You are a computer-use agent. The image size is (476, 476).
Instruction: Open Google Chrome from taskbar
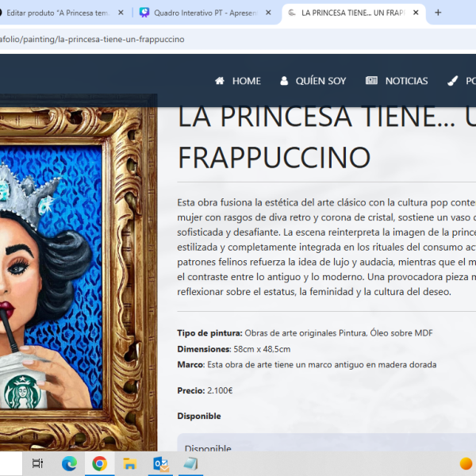(100, 464)
